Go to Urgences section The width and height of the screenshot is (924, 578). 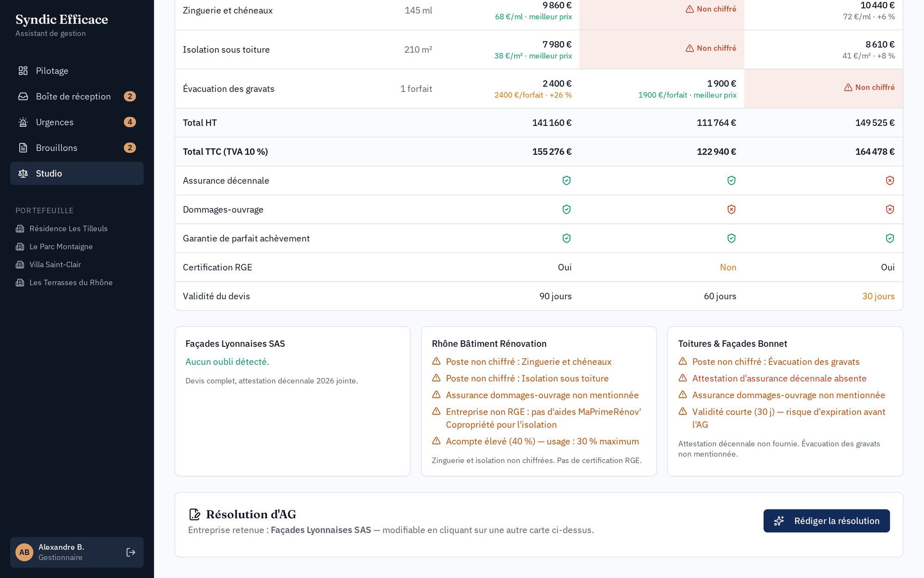(x=77, y=122)
